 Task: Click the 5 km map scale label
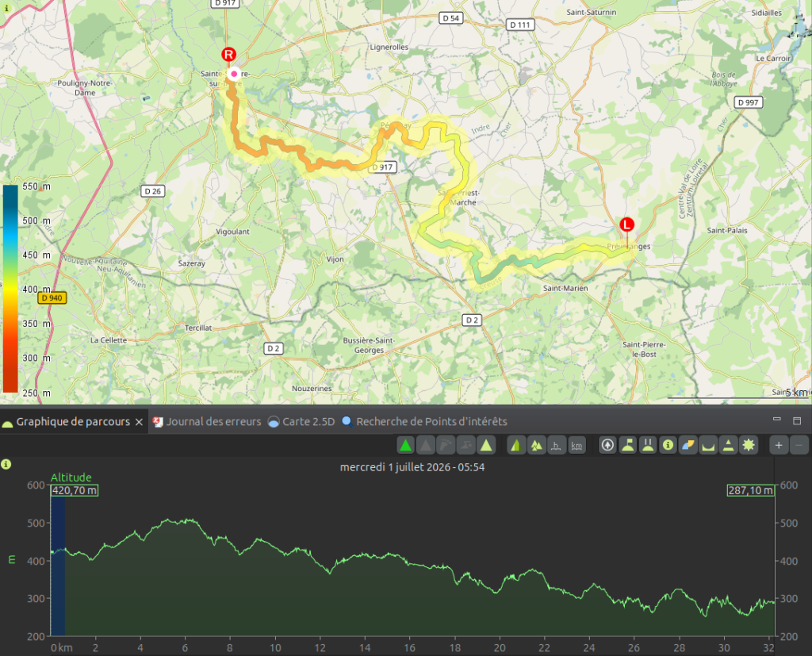click(796, 393)
